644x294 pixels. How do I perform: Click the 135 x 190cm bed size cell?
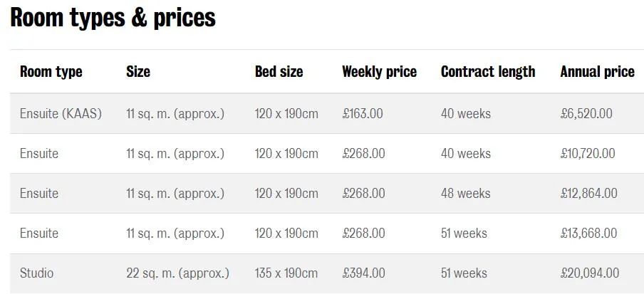(286, 273)
